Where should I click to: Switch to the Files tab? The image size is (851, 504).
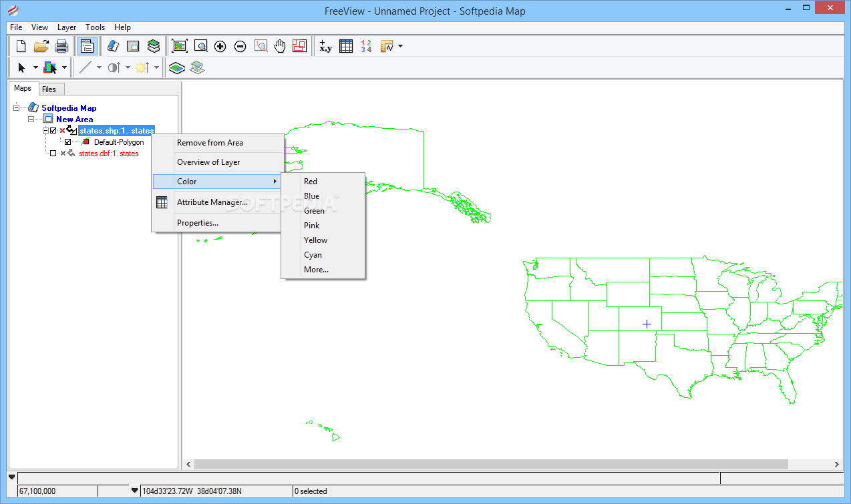tap(49, 89)
